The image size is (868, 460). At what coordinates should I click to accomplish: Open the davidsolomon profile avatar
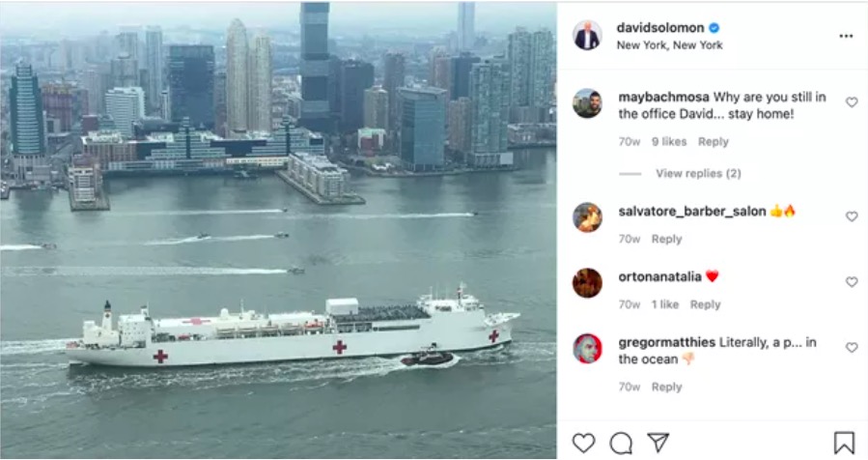coord(587,36)
